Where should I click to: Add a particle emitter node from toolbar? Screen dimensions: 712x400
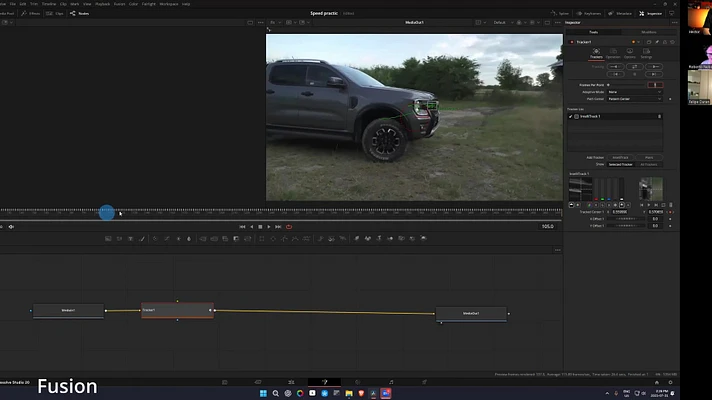320,238
